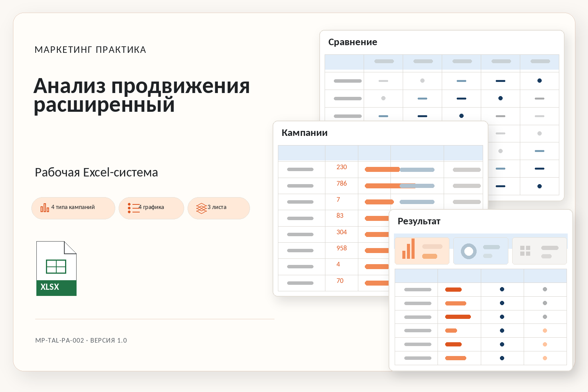The height and width of the screenshot is (392, 588).
Task: Click value 70 in Кампании table
Action: pyautogui.click(x=340, y=281)
